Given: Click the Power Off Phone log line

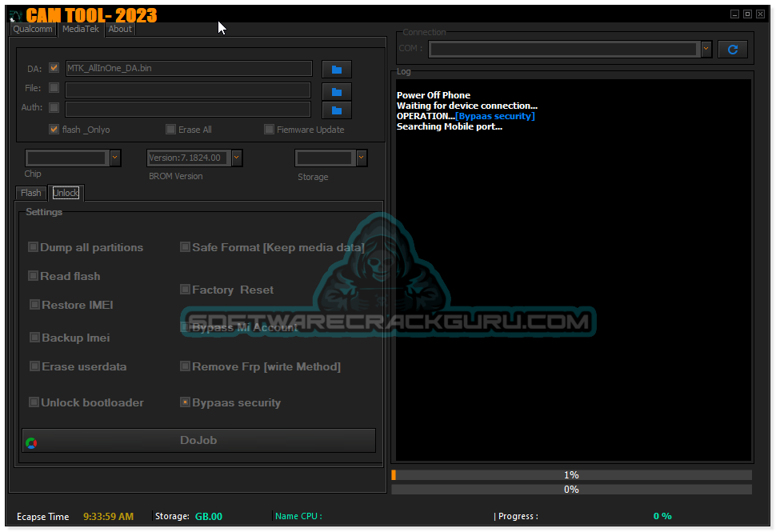Looking at the screenshot, I should 433,95.
